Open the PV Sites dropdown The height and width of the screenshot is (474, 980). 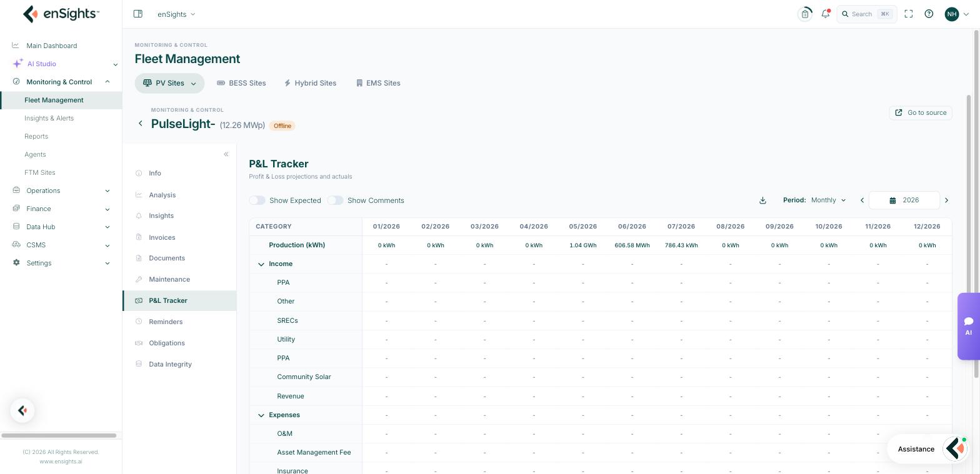(x=169, y=83)
